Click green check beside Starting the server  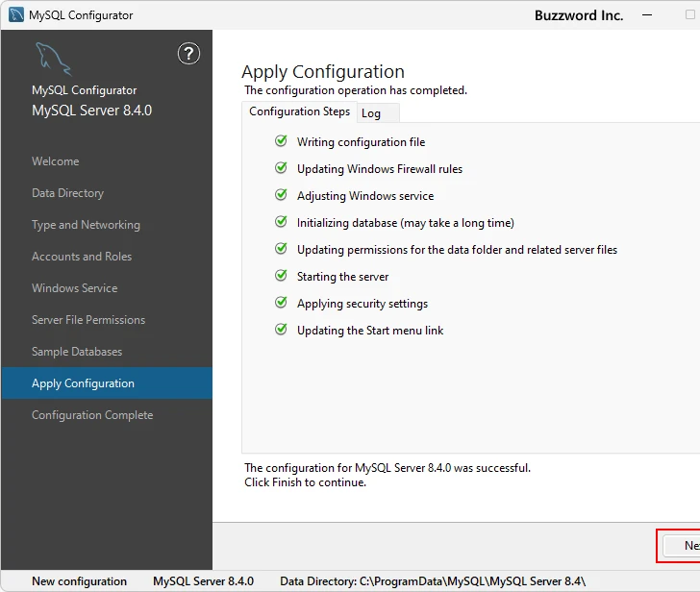281,276
